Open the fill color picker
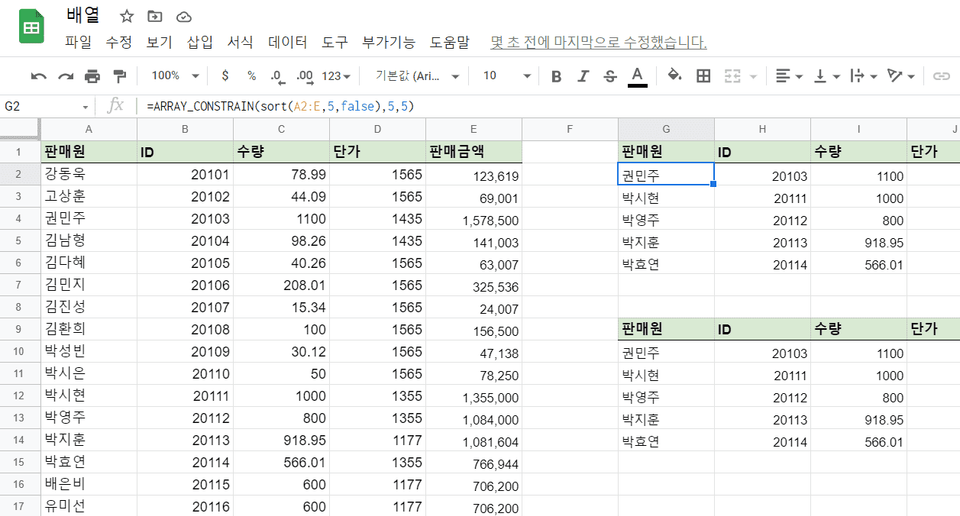 674,75
